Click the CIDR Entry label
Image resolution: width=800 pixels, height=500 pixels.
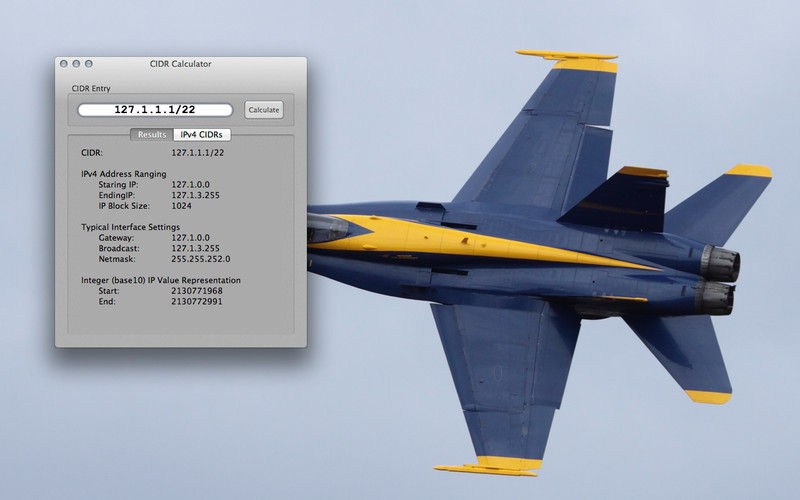click(91, 88)
